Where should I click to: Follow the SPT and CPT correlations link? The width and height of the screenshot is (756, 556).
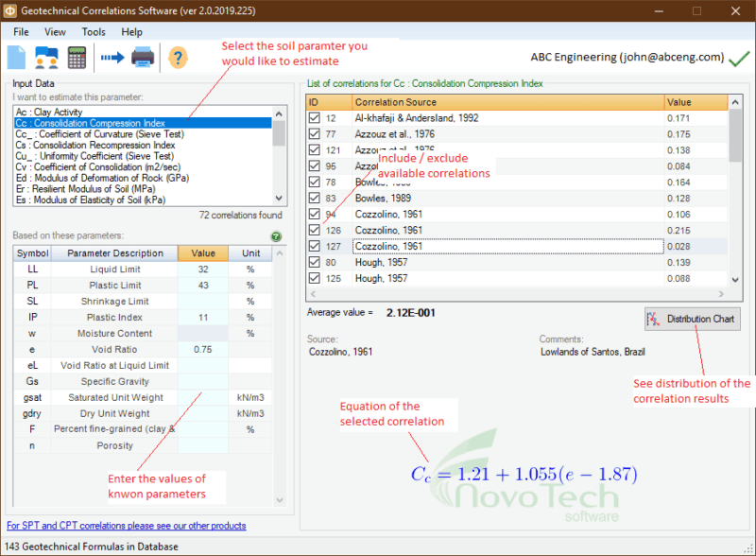tap(127, 526)
